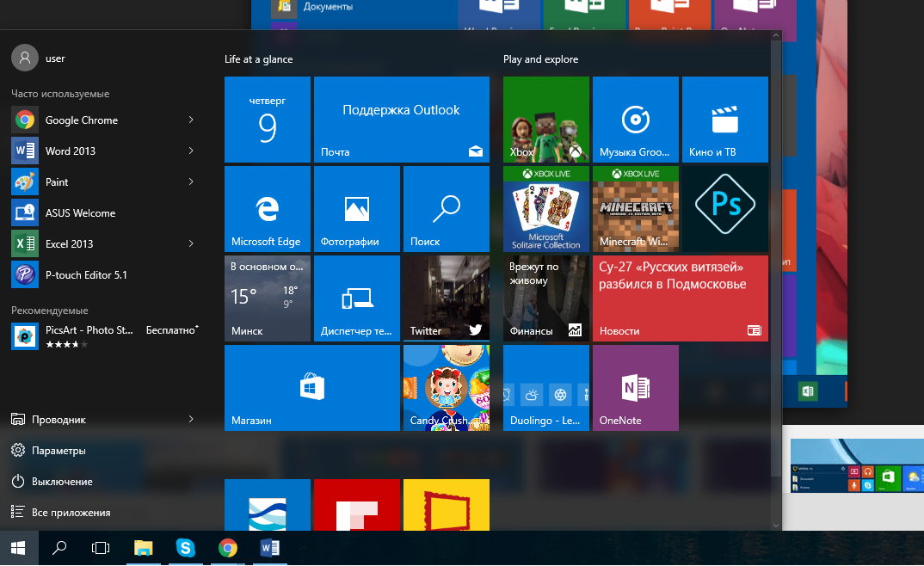The width and height of the screenshot is (924, 566).
Task: Open the yellow frame-icon tile
Action: point(447,505)
